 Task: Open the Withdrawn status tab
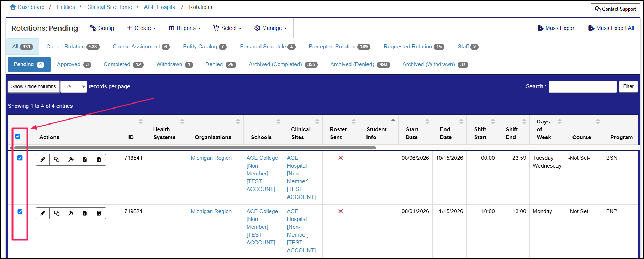coord(174,64)
